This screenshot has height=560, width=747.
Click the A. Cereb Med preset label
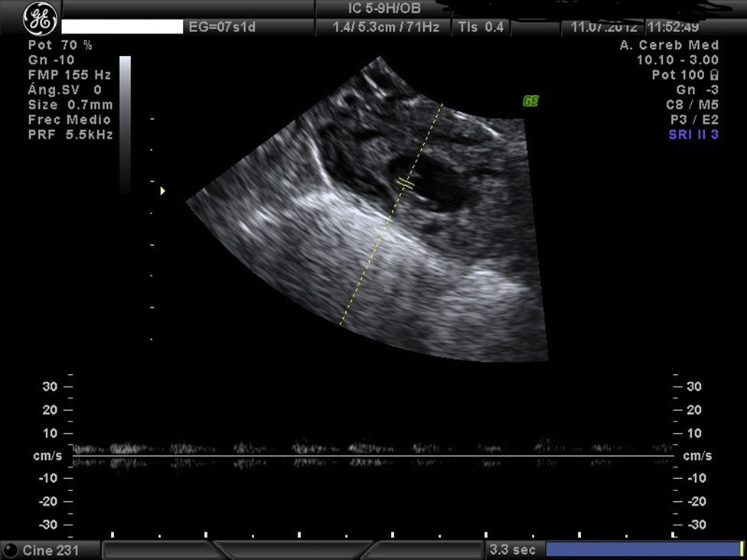pos(669,45)
